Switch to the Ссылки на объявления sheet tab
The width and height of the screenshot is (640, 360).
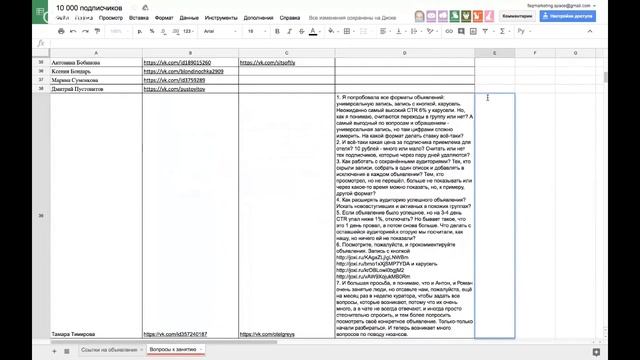point(109,350)
